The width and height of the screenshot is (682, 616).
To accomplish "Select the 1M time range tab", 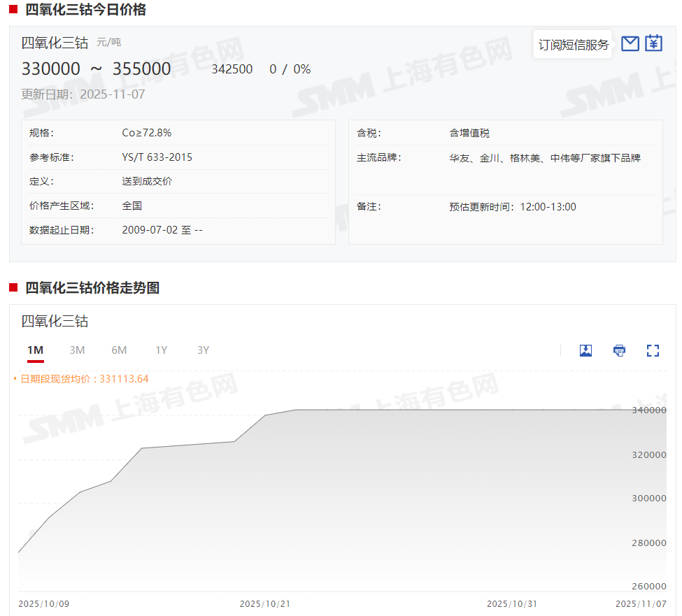I will pyautogui.click(x=36, y=350).
